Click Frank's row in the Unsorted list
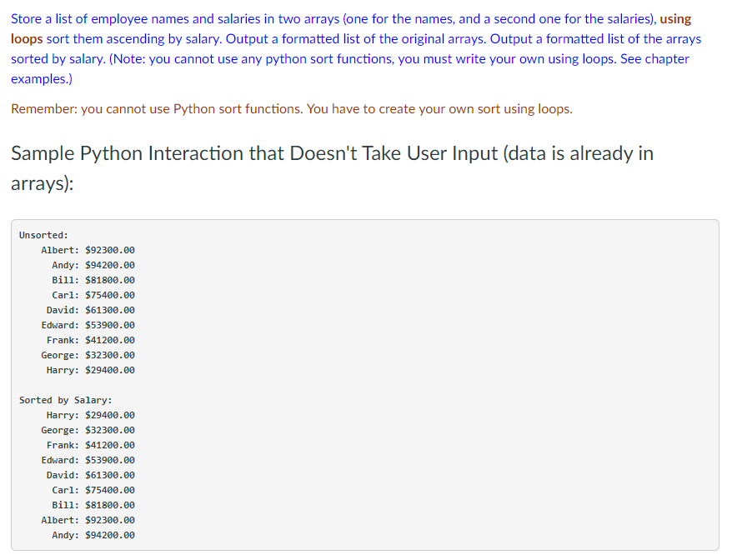Image resolution: width=747 pixels, height=560 pixels. click(90, 340)
